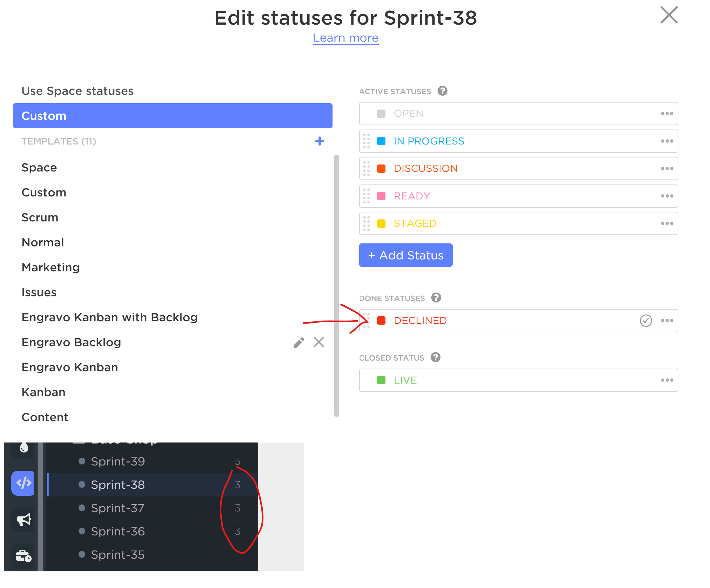
Task: Open the three-dot menu for LIVE status
Action: [667, 380]
